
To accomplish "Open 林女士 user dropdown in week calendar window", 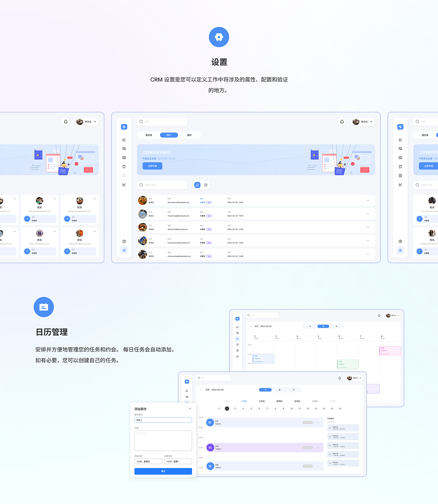I will pyautogui.click(x=392, y=315).
